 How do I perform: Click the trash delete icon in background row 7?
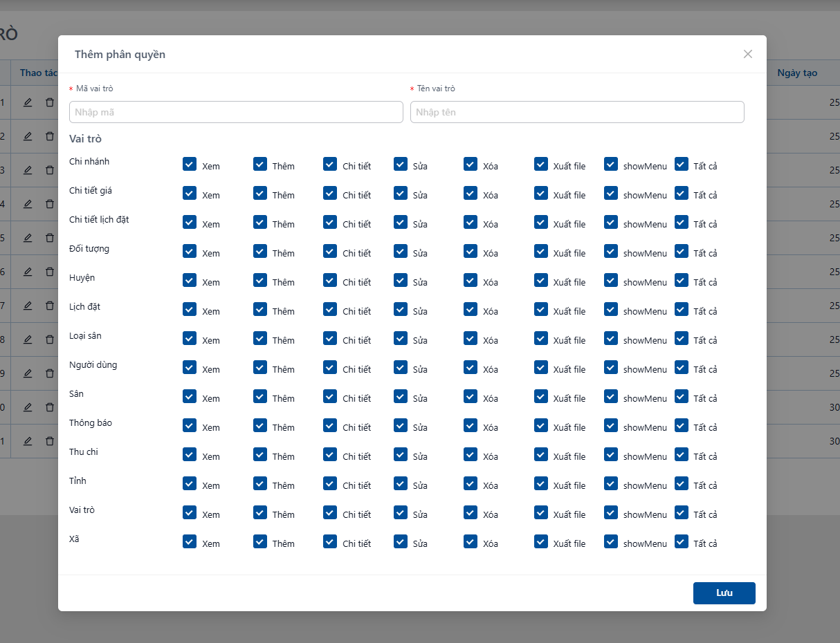pyautogui.click(x=49, y=306)
